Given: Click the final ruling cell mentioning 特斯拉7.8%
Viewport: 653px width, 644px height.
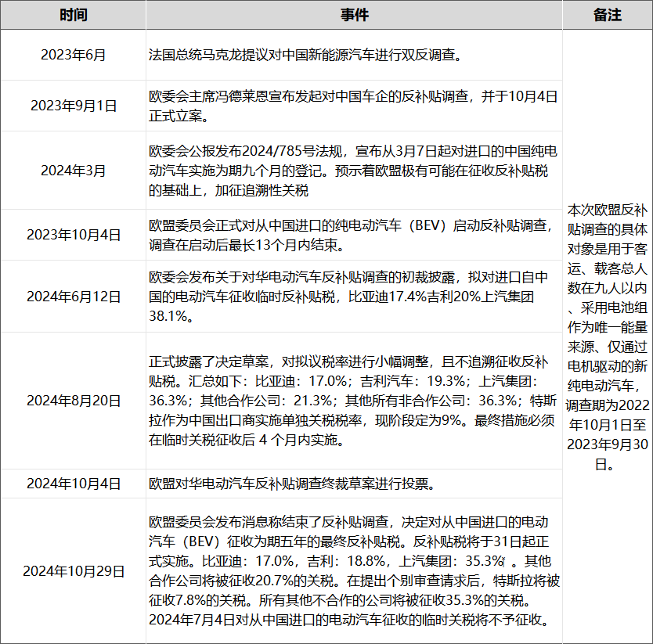Looking at the screenshot, I should pyautogui.click(x=354, y=570).
